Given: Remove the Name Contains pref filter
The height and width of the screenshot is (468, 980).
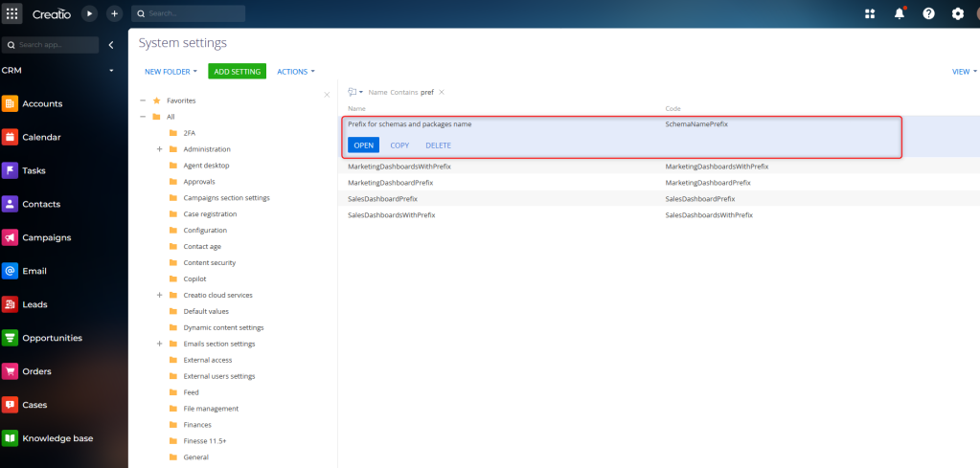Looking at the screenshot, I should point(442,92).
